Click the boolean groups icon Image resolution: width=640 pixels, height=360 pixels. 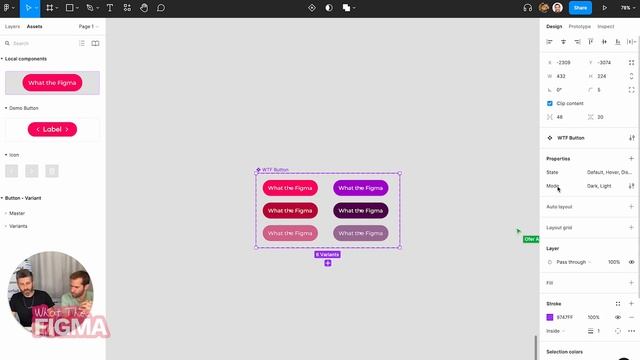[347, 8]
